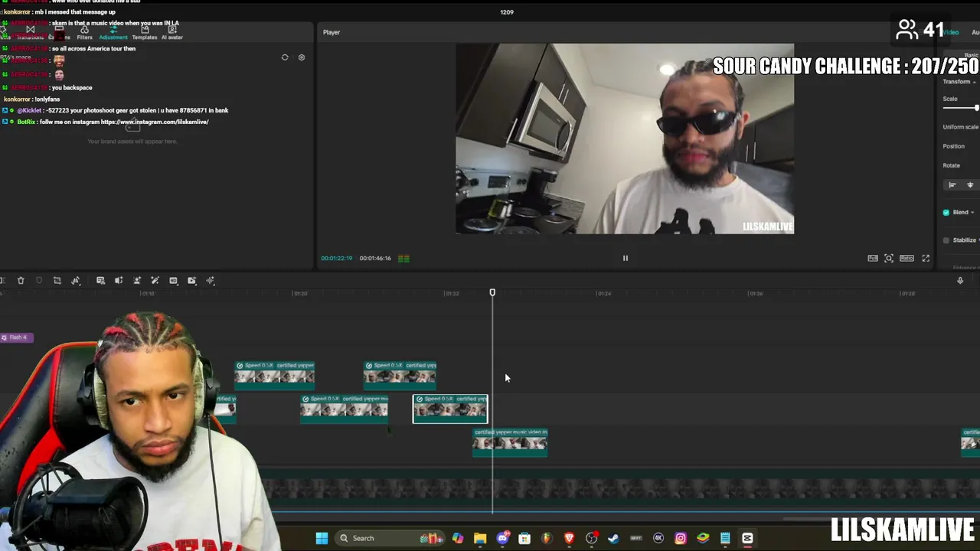The height and width of the screenshot is (551, 980).
Task: Click the microphone record icon above timeline
Action: (x=960, y=281)
